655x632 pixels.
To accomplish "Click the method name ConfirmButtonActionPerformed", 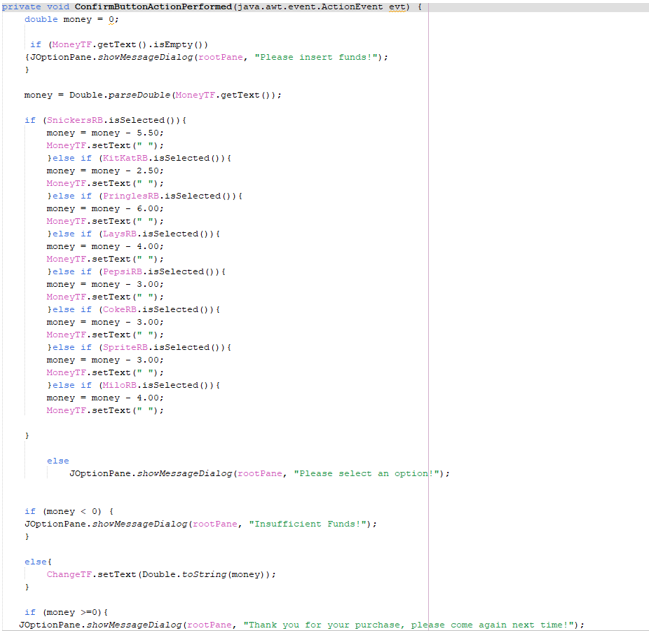I will coord(153,7).
